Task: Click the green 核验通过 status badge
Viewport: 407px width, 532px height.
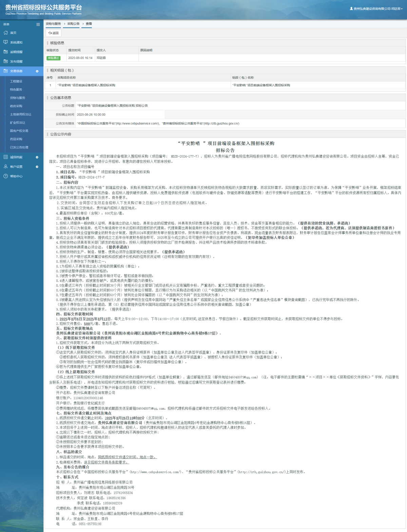Action: point(53,58)
